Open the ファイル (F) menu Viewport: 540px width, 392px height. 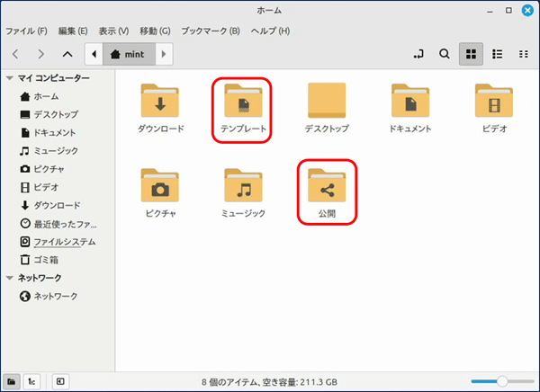click(26, 31)
